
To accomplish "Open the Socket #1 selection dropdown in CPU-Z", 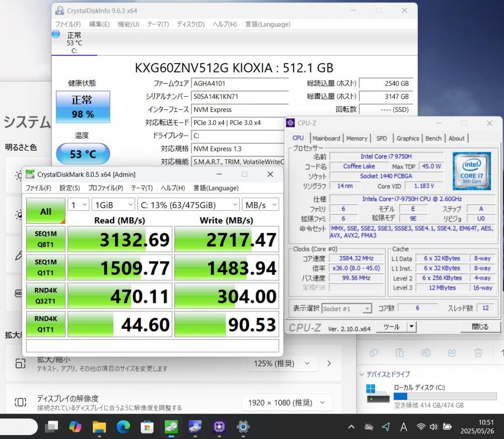I will point(347,308).
